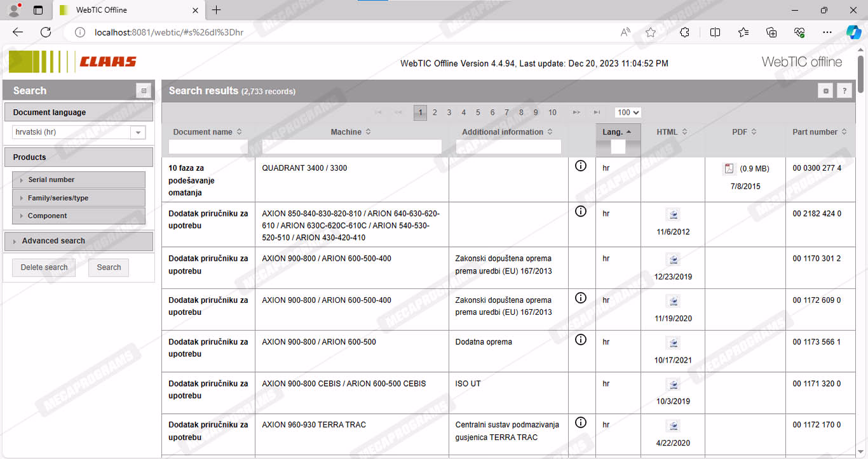Image resolution: width=868 pixels, height=459 pixels.
Task: Expand the Advanced search section
Action: tap(78, 241)
